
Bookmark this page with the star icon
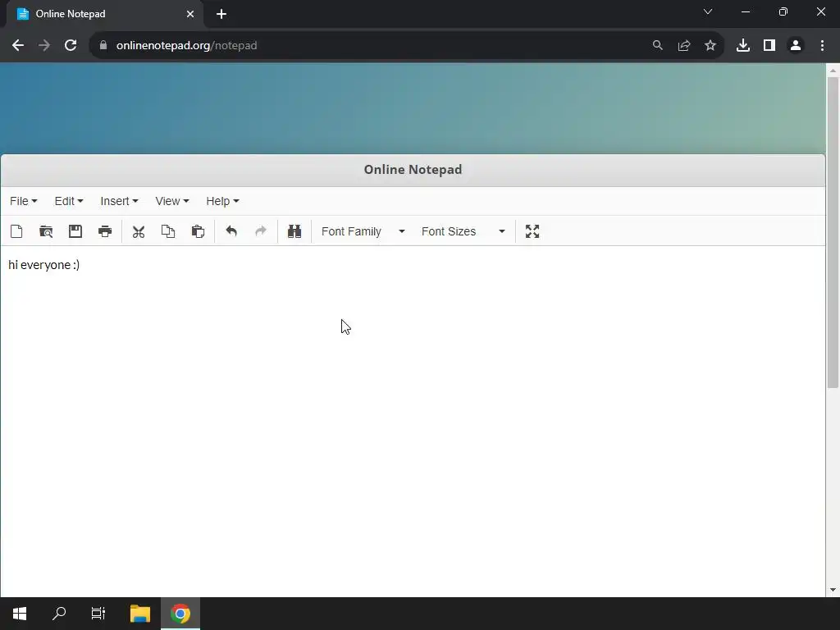point(710,46)
